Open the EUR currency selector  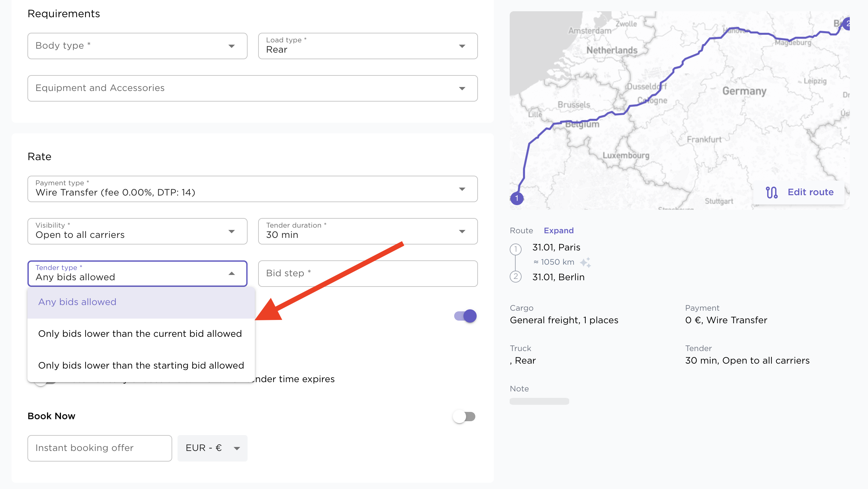pos(212,448)
